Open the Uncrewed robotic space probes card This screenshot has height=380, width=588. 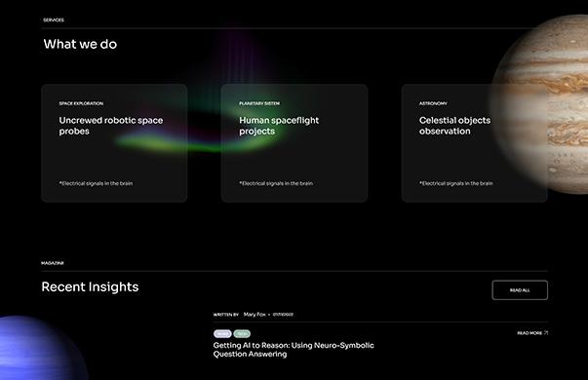(114, 143)
